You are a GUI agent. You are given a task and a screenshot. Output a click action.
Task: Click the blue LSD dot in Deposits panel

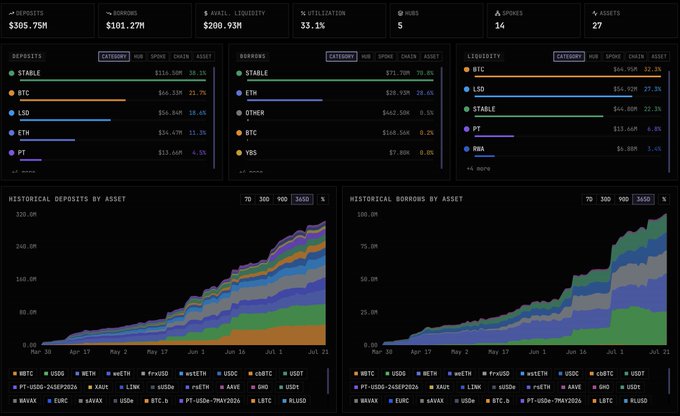coord(12,113)
